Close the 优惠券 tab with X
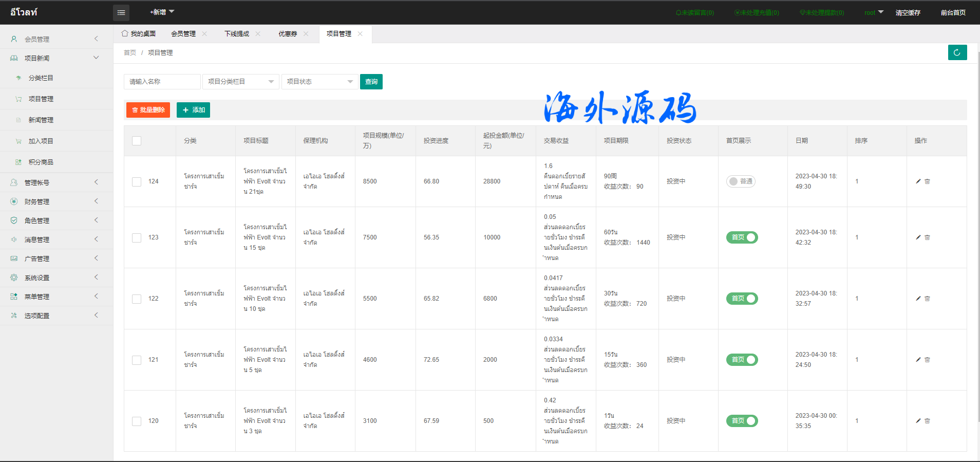 306,34
